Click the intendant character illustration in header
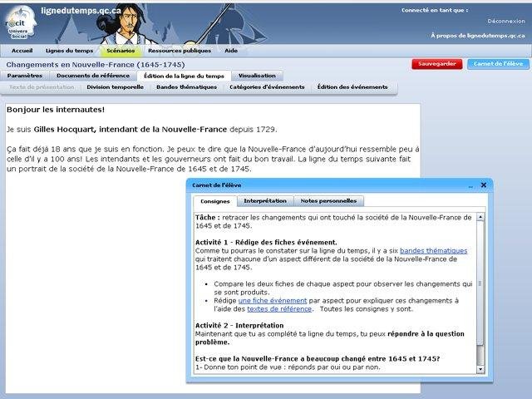 127,24
